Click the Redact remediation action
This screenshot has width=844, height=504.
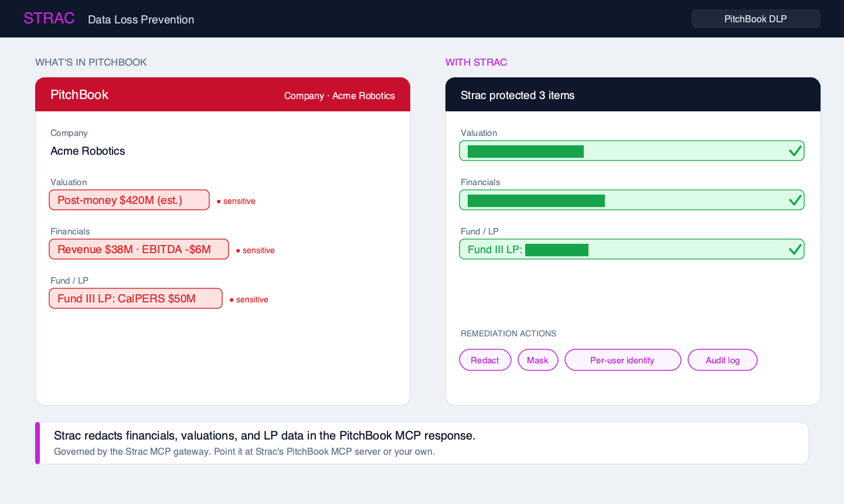[485, 360]
